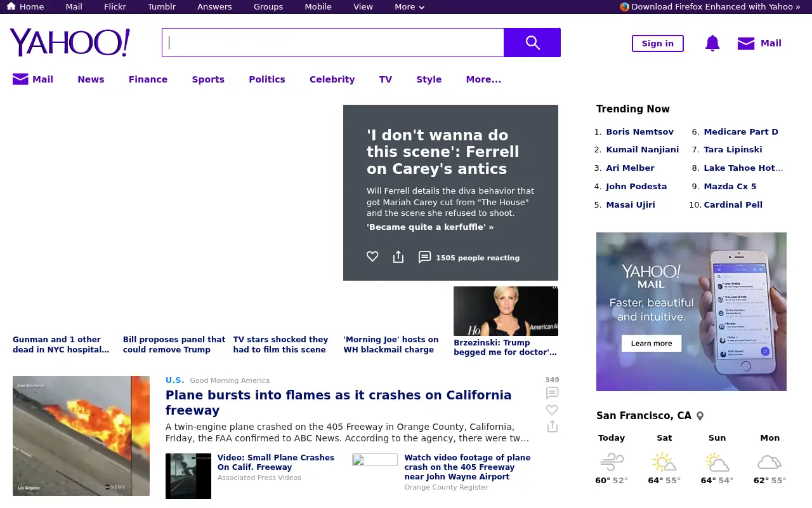Click Learn more on Yahoo Mail ad
The height and width of the screenshot is (508, 812).
tap(652, 344)
